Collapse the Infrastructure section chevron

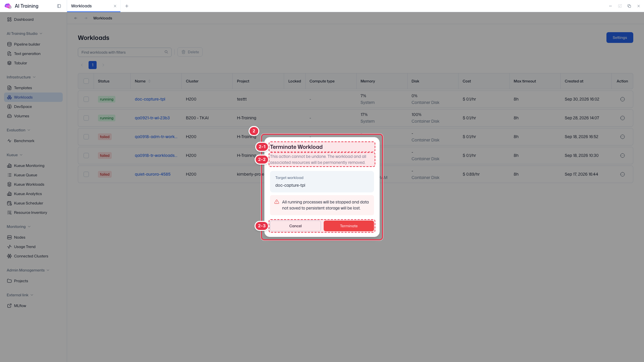click(x=34, y=77)
